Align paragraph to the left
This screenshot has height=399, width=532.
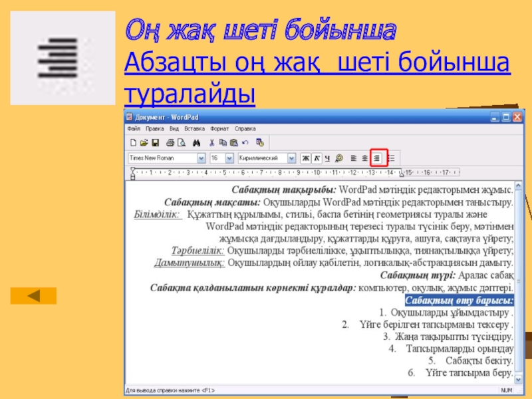pyautogui.click(x=354, y=158)
